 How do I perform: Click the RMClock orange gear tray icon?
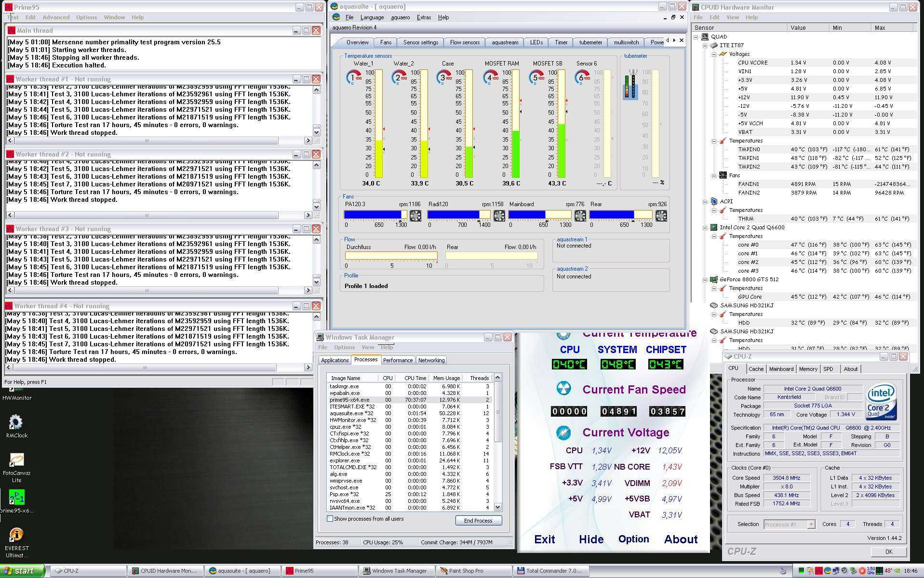click(862, 571)
